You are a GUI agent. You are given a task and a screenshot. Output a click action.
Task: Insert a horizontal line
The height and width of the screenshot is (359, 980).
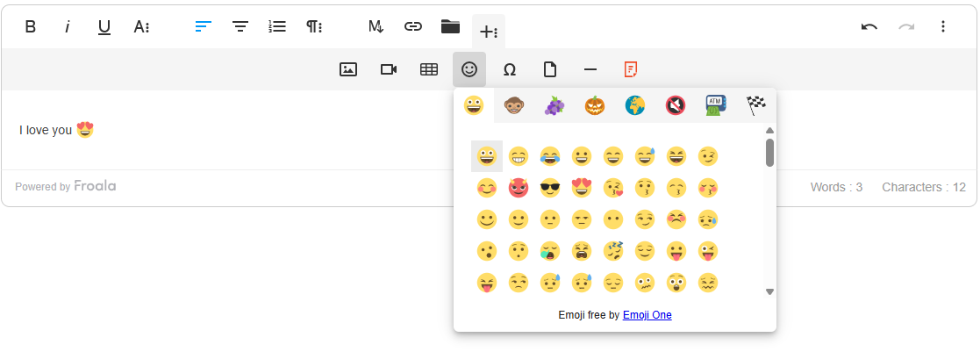point(590,69)
